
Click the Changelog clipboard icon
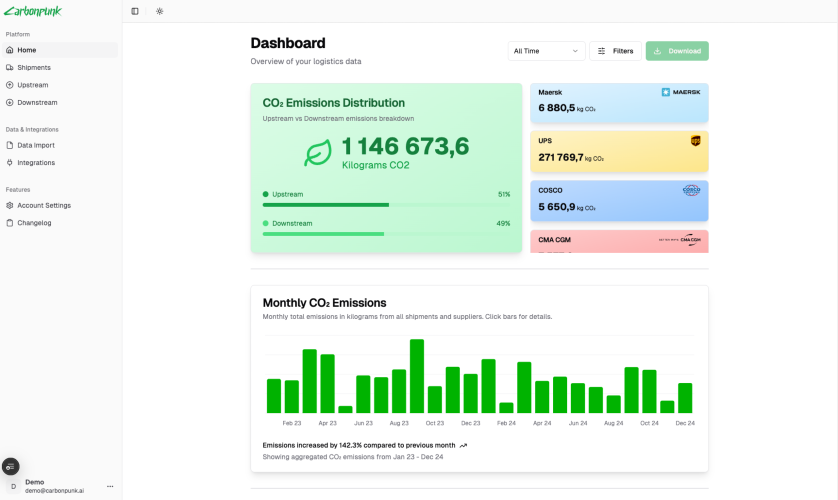point(10,223)
